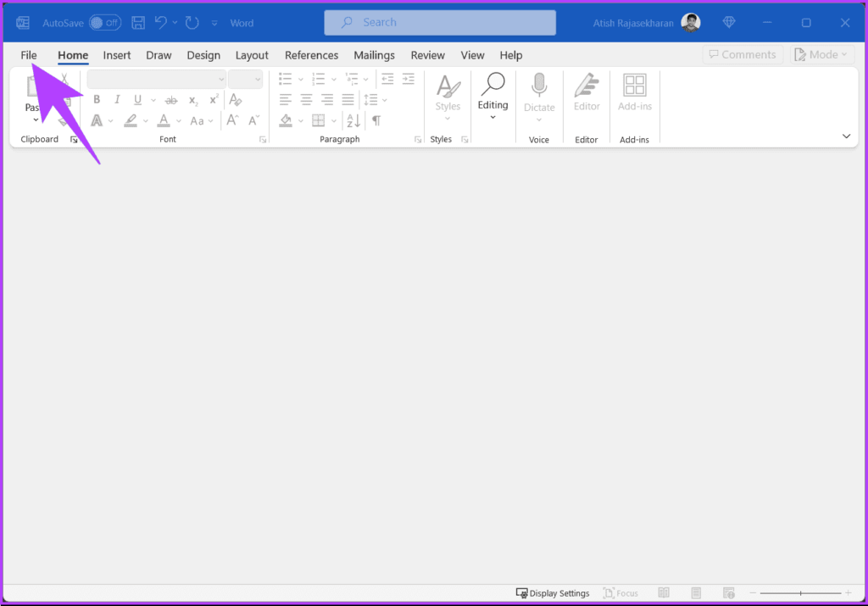Adjust the zoom slider

point(800,592)
